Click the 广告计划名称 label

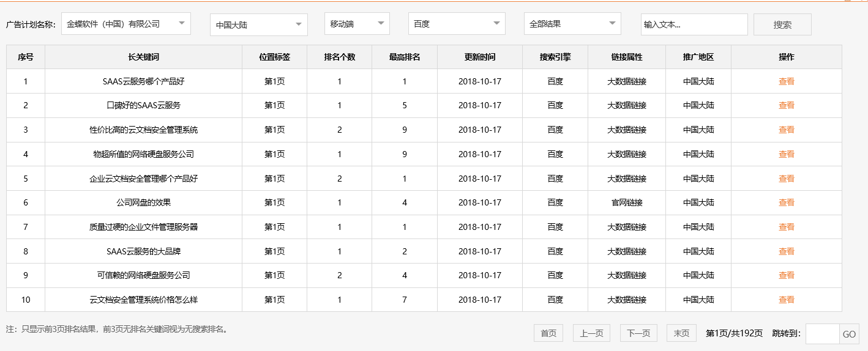point(31,24)
